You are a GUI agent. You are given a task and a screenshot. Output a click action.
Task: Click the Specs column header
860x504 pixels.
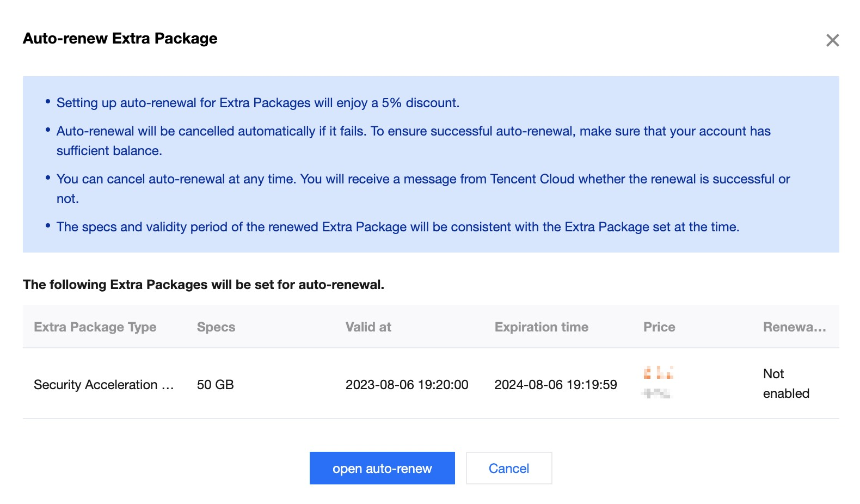point(216,327)
